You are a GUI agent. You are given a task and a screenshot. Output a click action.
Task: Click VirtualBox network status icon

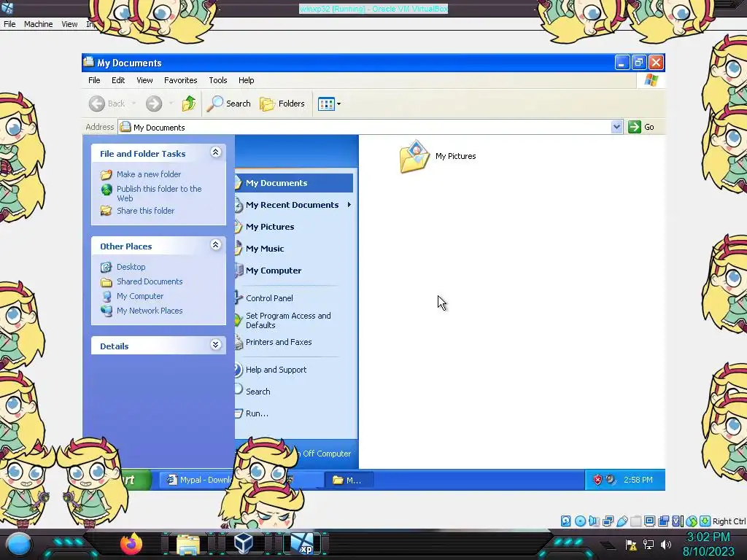[608, 521]
